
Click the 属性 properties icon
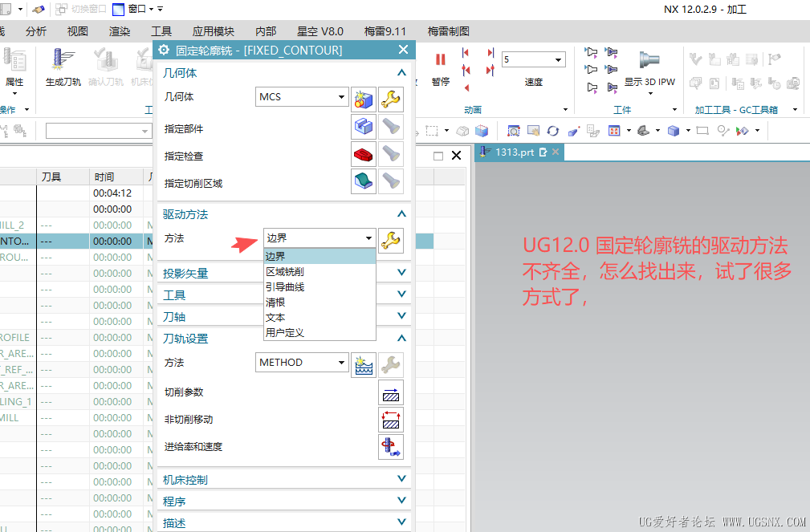[x=14, y=60]
